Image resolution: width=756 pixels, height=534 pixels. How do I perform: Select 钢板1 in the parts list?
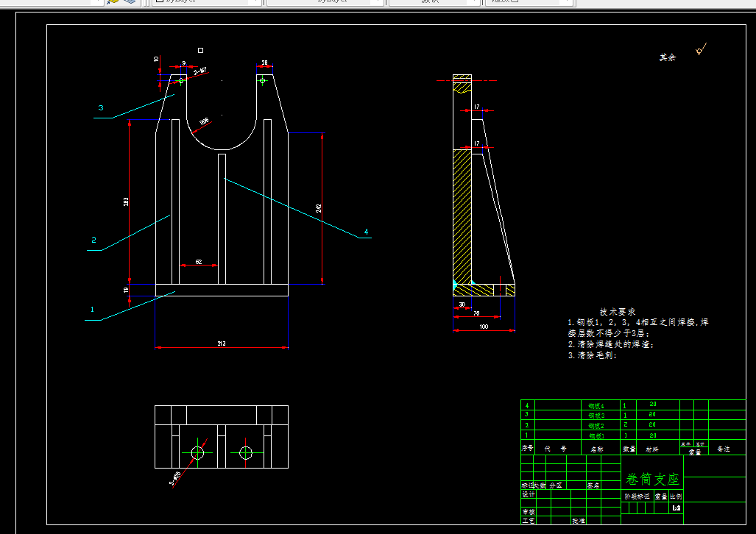coord(596,435)
